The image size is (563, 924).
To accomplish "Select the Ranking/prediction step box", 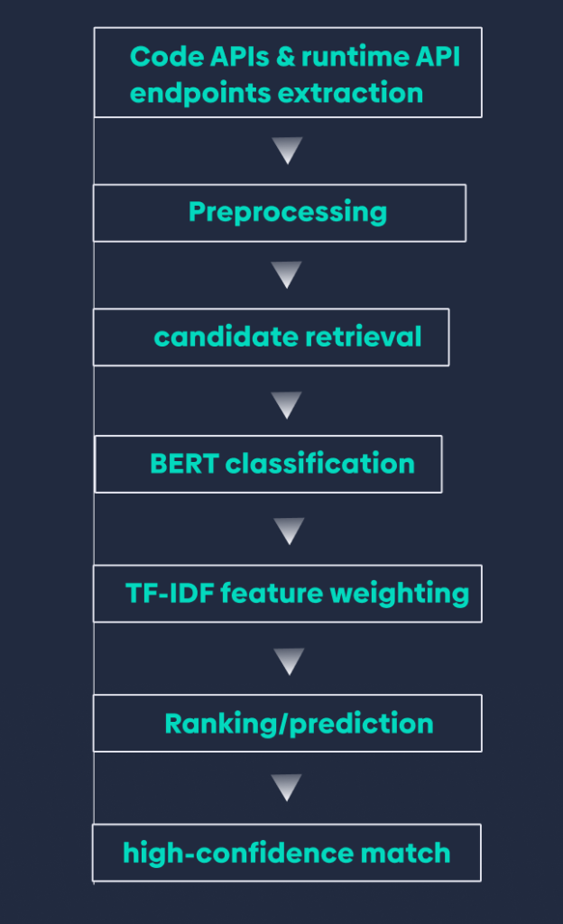I will coord(288,724).
